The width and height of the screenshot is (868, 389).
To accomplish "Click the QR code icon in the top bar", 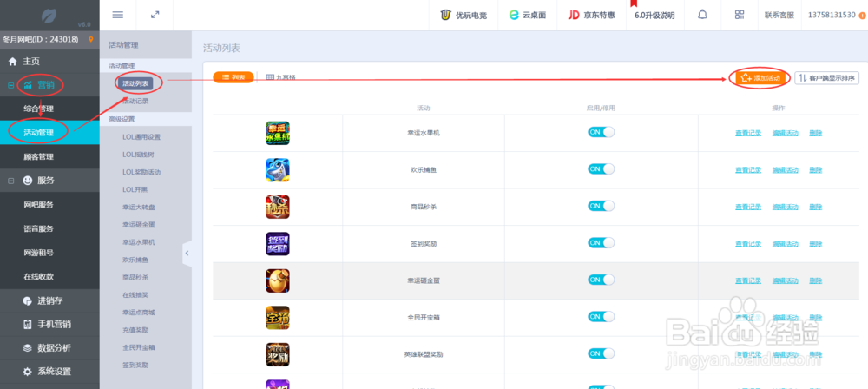I will [739, 15].
